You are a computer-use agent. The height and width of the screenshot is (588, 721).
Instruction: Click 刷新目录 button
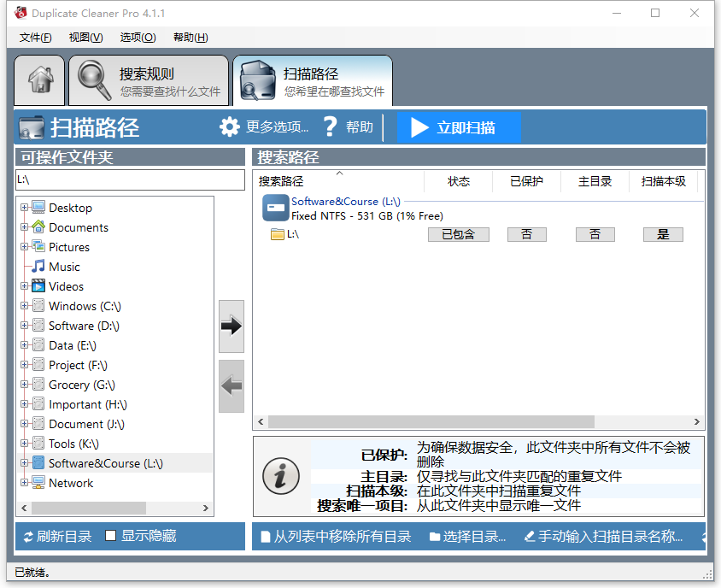click(57, 536)
